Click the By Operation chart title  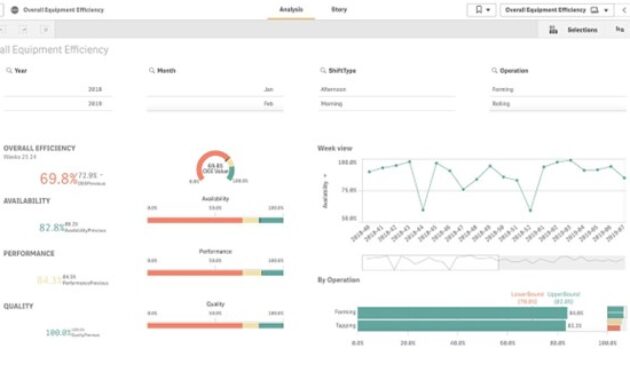(338, 280)
